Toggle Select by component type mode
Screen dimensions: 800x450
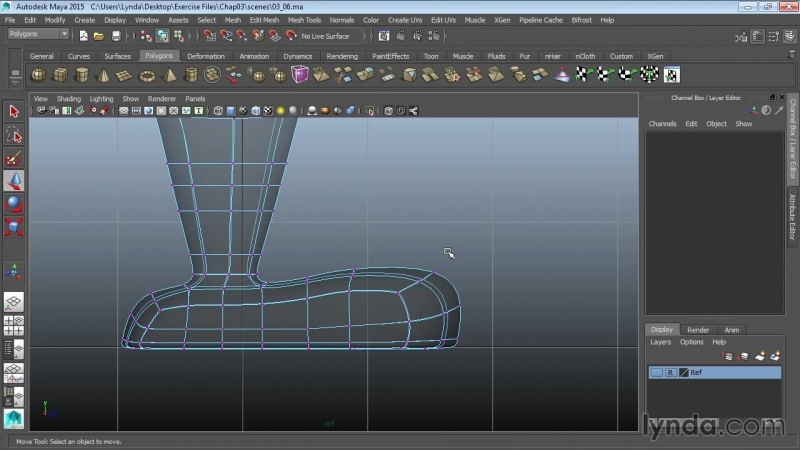(x=179, y=36)
